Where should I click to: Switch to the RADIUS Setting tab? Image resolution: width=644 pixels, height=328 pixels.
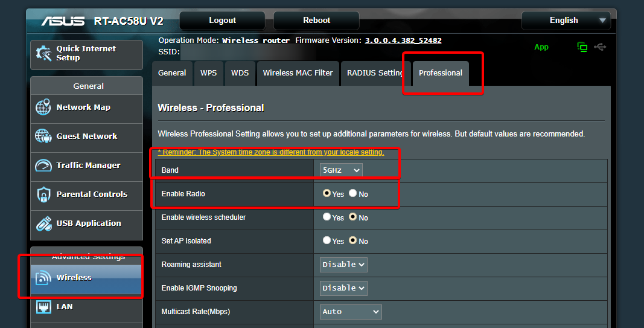(x=375, y=73)
